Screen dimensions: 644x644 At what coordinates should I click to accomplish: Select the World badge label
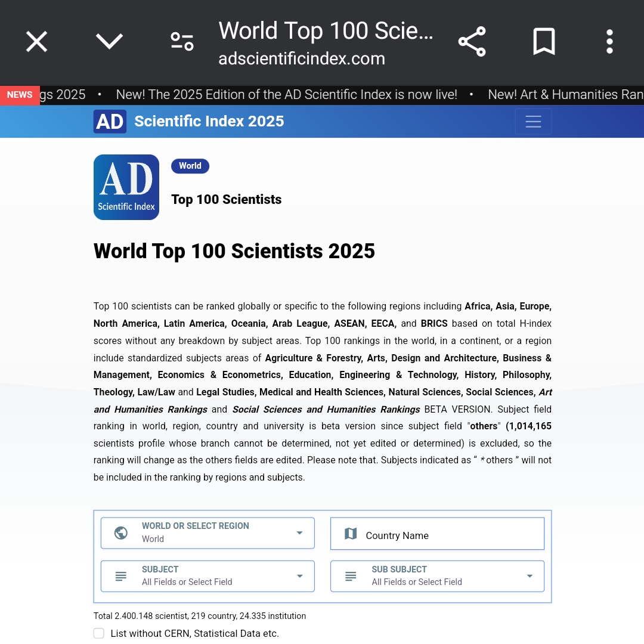[x=190, y=166]
